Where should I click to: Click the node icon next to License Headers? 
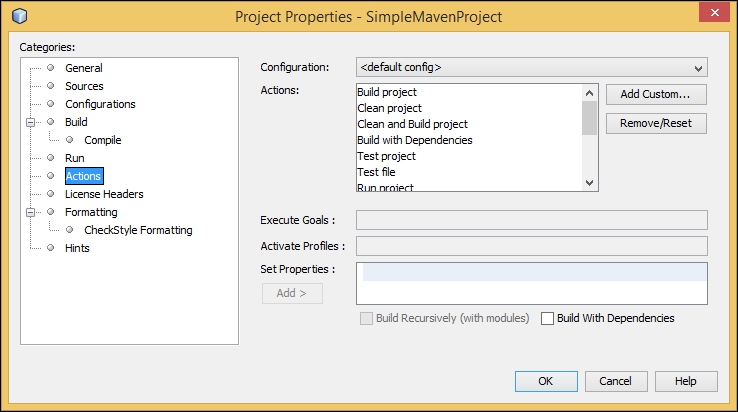point(51,194)
